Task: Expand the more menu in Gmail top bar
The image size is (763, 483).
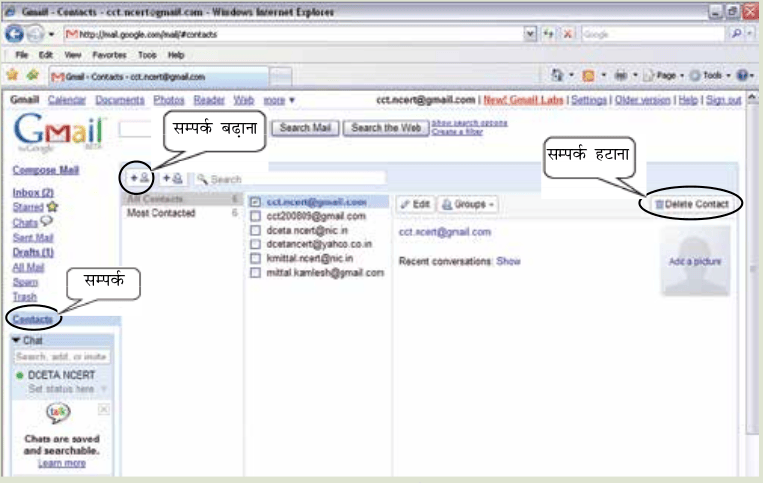Action: pos(279,100)
